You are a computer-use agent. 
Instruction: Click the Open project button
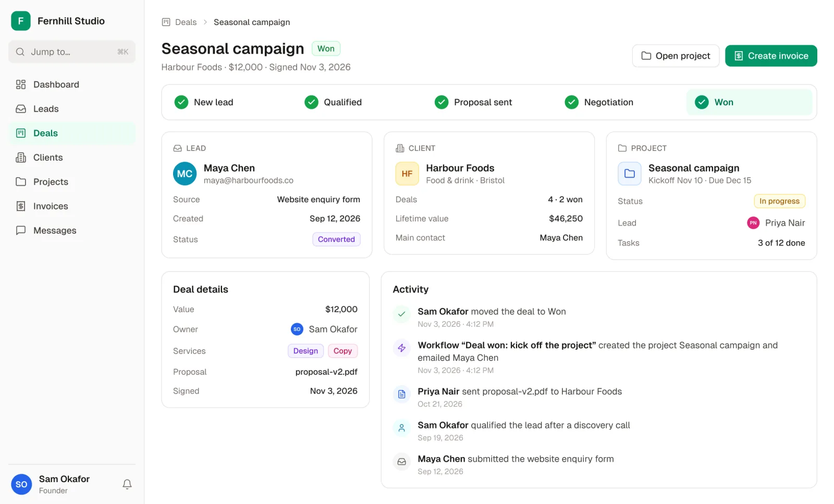click(x=676, y=56)
